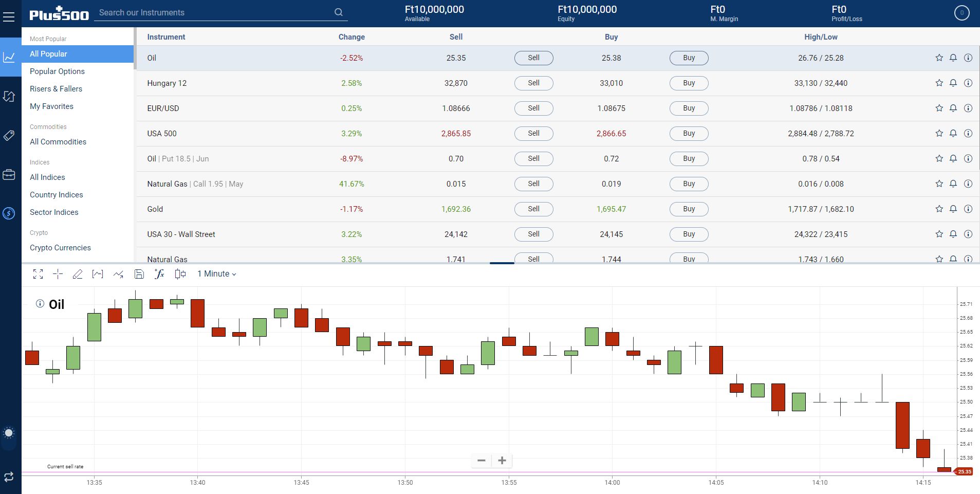Open info for Natural Gas Call option

[968, 184]
